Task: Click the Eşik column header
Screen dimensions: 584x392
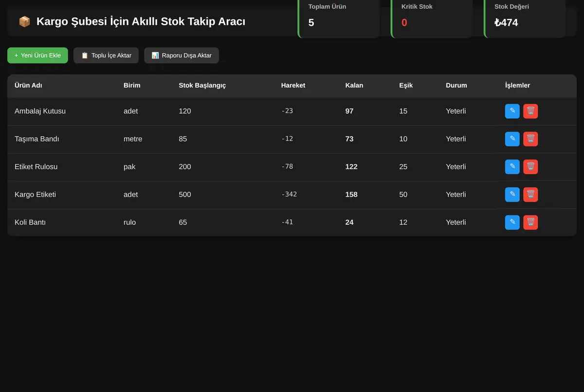Action: [406, 86]
